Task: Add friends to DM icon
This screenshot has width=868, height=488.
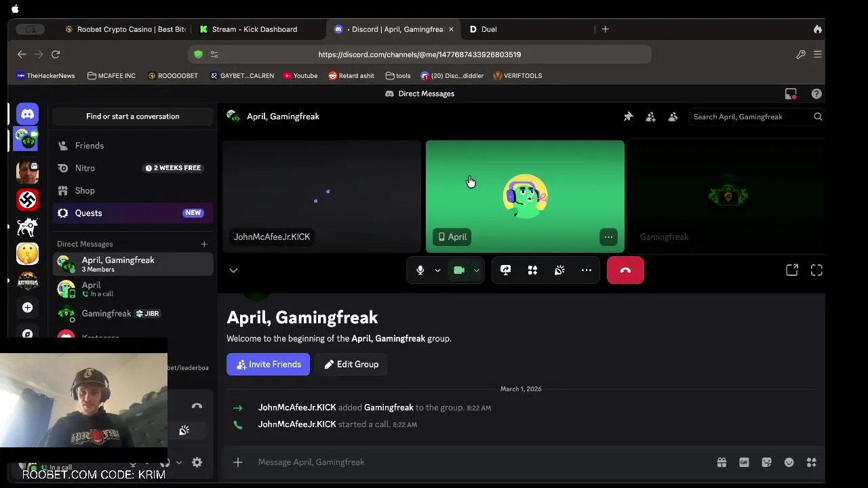Action: tap(650, 117)
